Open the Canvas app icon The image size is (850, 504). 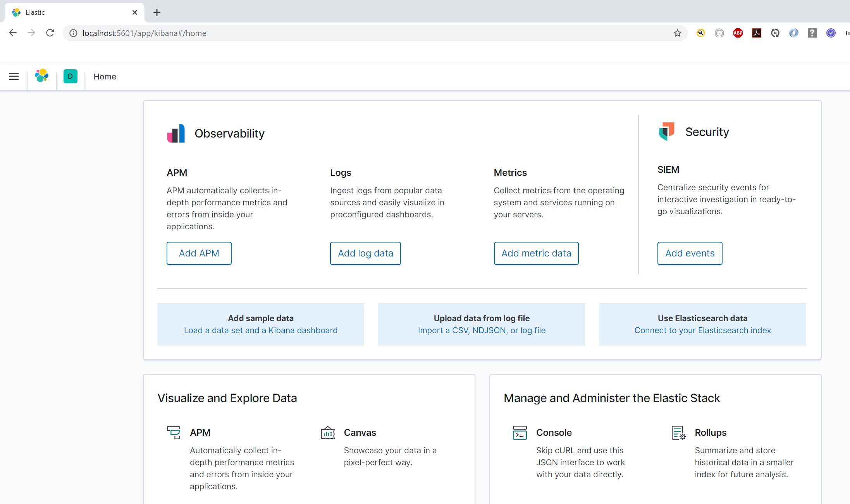point(327,433)
